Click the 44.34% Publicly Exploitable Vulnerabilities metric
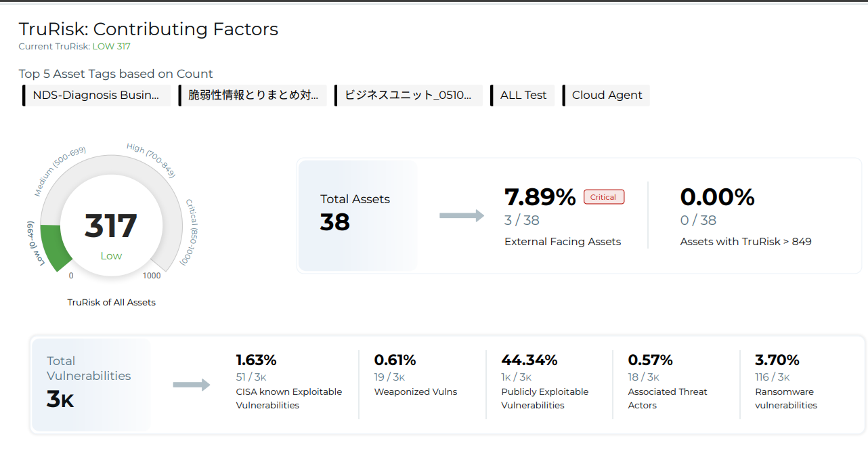 [529, 360]
